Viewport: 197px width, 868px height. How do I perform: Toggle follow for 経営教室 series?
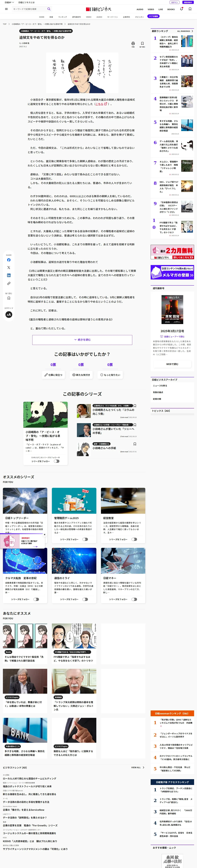point(134,539)
